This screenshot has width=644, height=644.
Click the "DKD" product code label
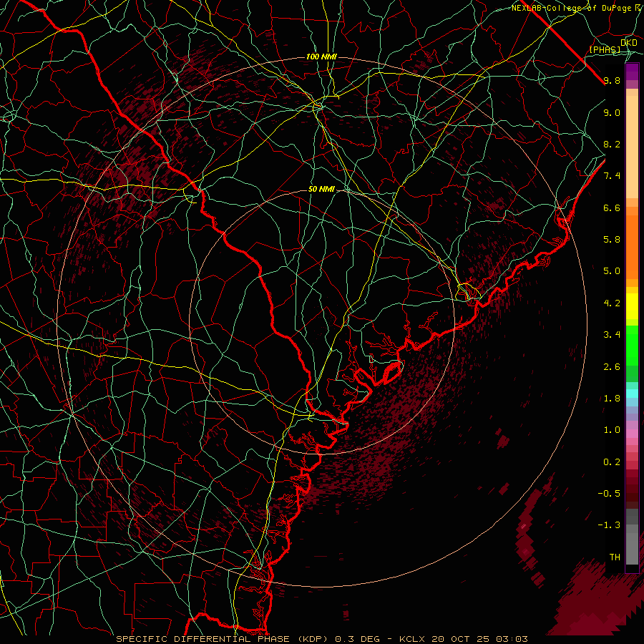(x=629, y=42)
